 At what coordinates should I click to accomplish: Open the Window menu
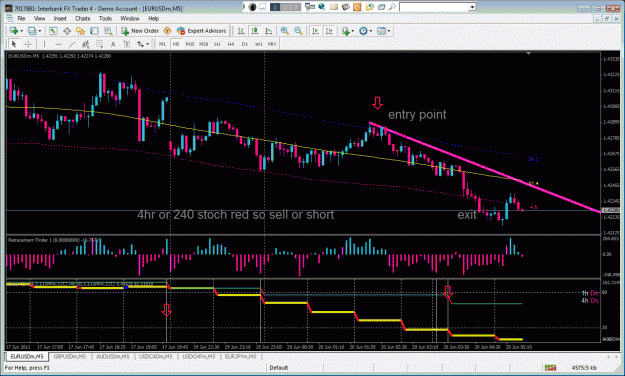click(x=130, y=18)
